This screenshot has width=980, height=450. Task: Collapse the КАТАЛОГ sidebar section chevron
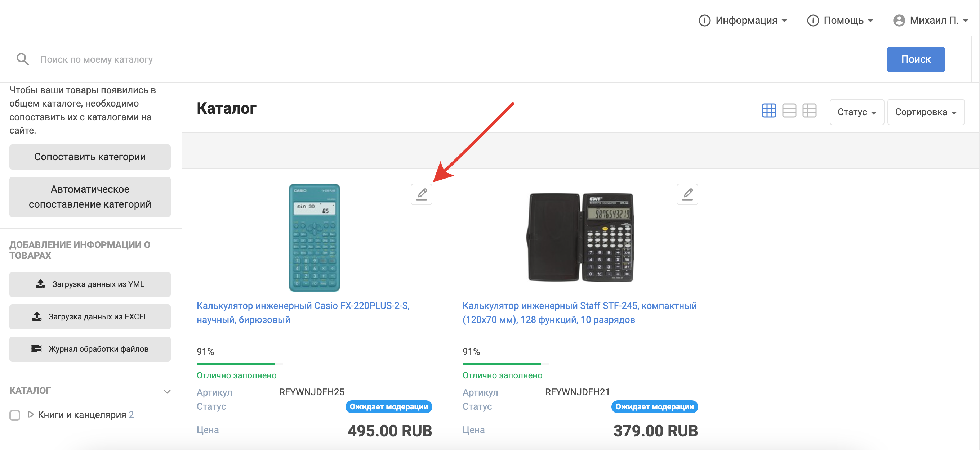tap(167, 391)
